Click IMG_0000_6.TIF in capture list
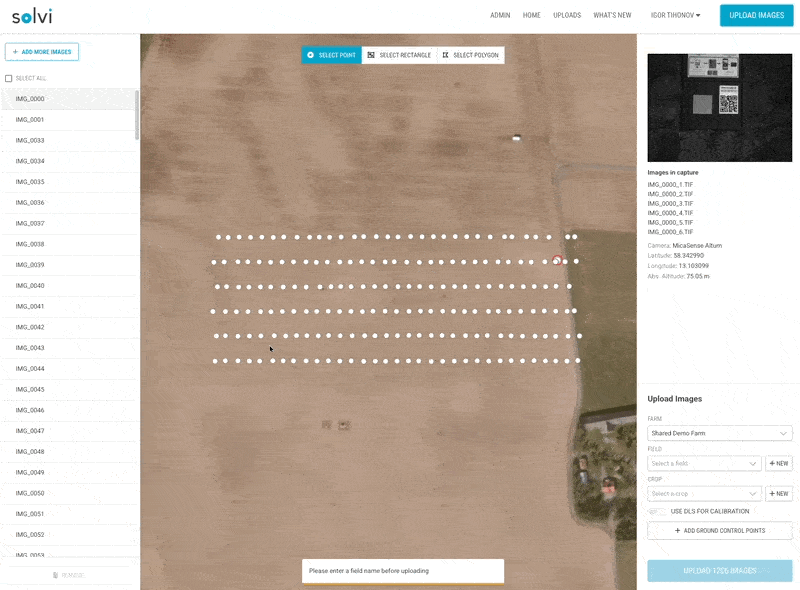 tap(670, 232)
